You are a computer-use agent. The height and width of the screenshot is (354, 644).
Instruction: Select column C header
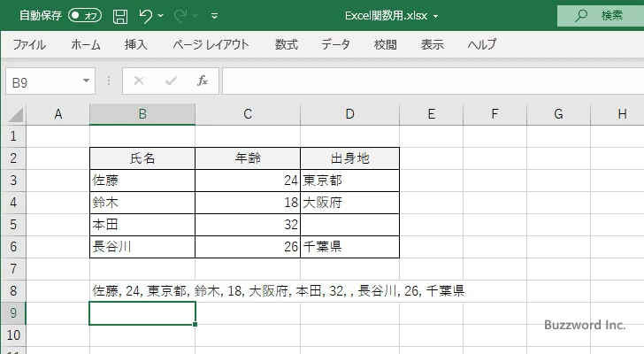(248, 114)
